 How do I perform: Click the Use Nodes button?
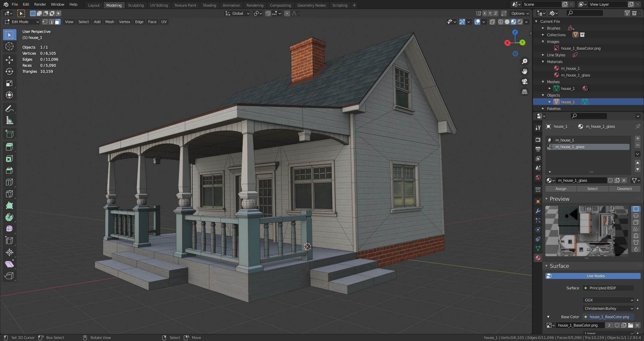(x=593, y=276)
